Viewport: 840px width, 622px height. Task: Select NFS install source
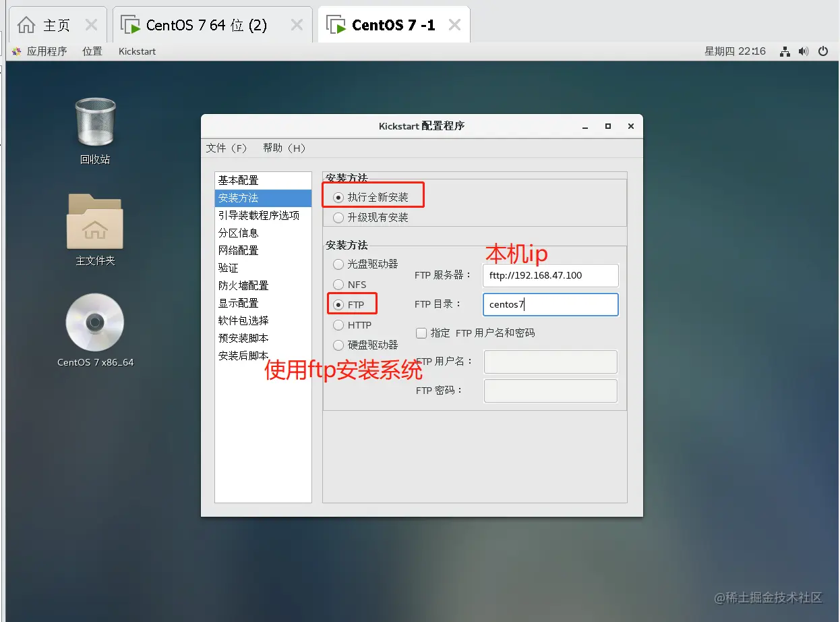click(x=338, y=285)
